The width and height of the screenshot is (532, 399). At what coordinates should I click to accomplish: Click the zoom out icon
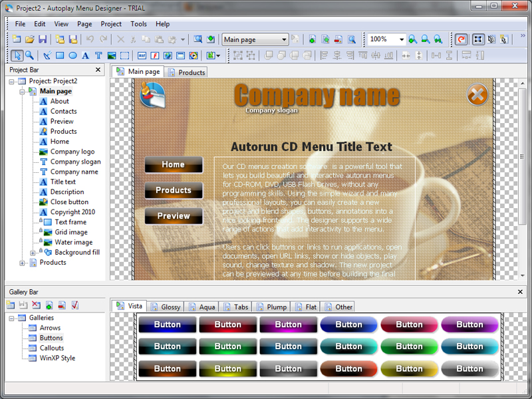(426, 39)
